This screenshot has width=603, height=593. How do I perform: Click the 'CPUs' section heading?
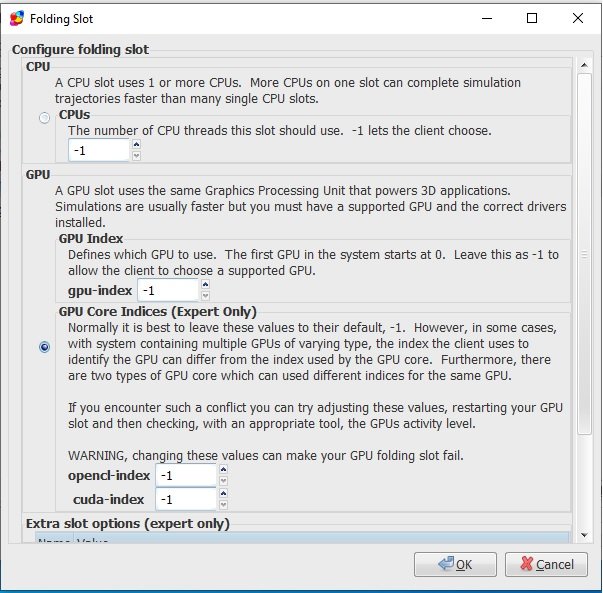click(74, 114)
